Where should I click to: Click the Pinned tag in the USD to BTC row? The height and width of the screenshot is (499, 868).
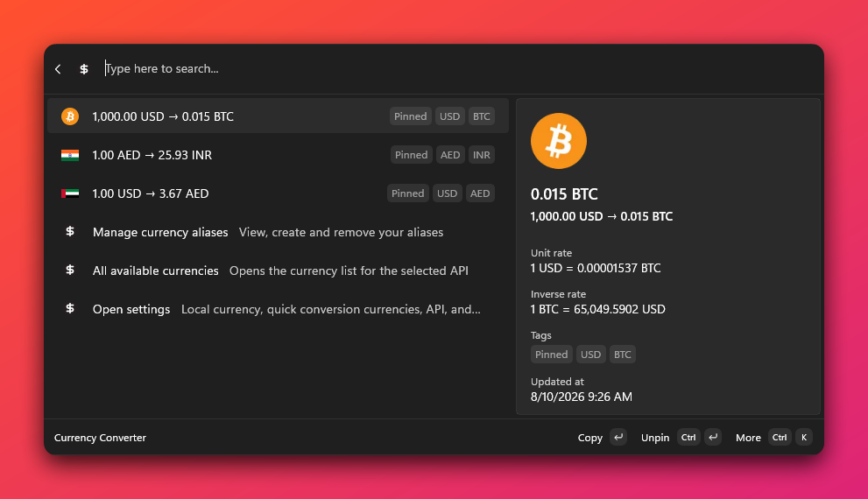(x=410, y=116)
